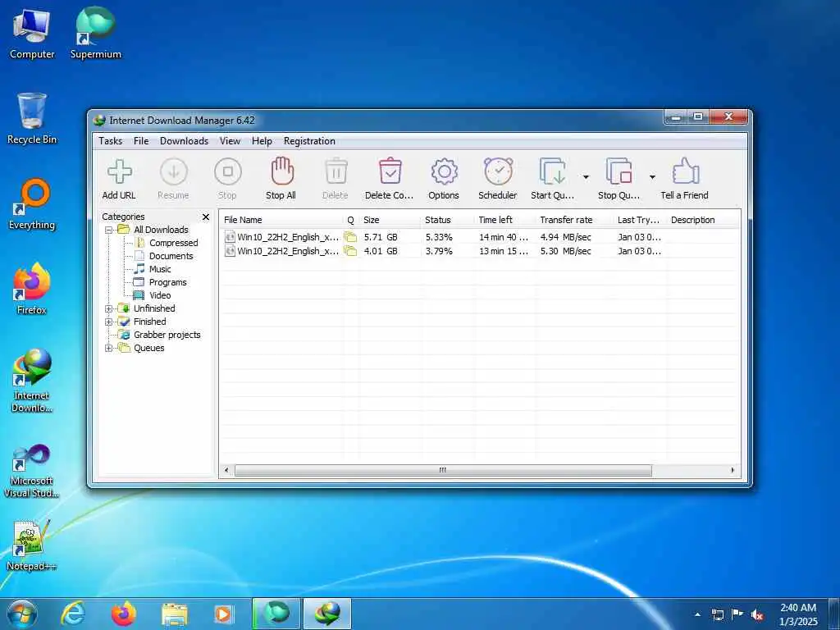
Task: Click the 5.30 MB/sec transfer rate cell
Action: [x=566, y=251]
